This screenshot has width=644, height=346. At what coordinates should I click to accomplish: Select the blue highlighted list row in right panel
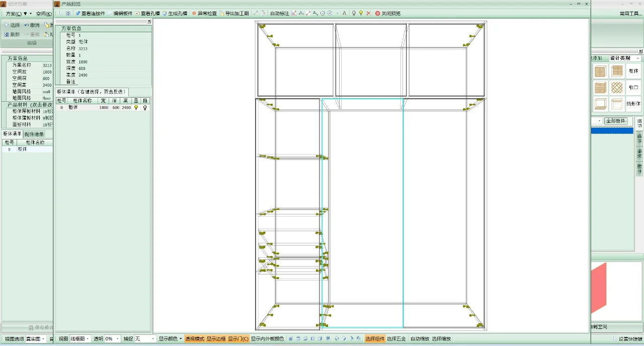pyautogui.click(x=612, y=130)
